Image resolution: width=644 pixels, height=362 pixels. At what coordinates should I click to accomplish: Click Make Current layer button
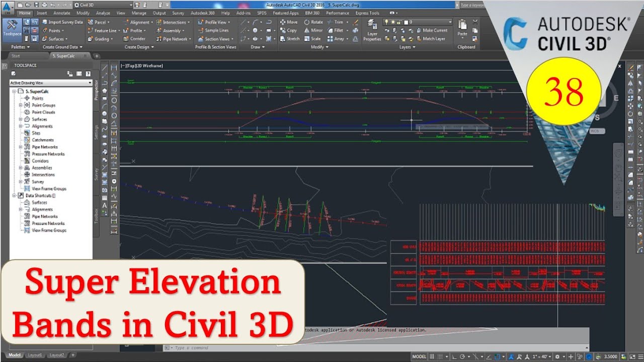tap(431, 30)
